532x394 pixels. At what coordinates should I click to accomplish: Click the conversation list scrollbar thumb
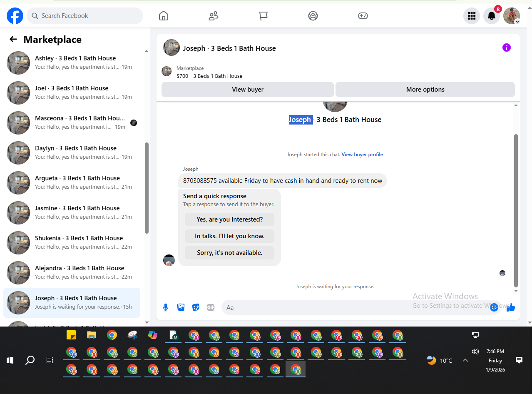coord(147,188)
